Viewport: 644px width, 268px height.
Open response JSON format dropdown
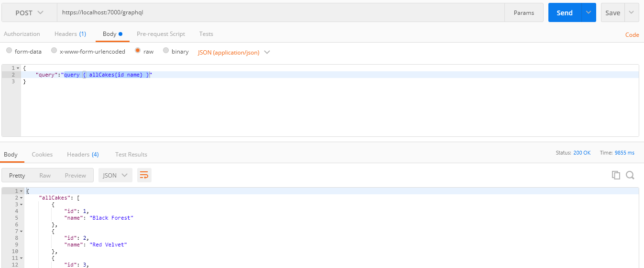[x=115, y=175]
